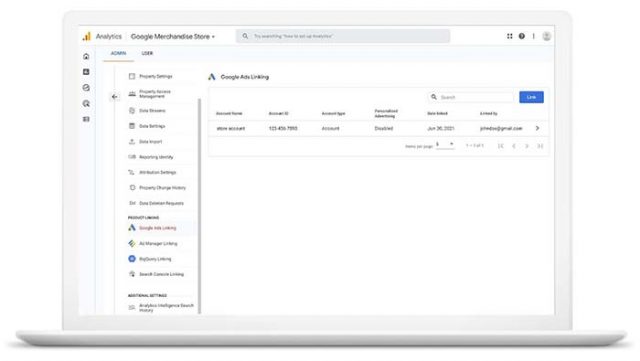
Task: Open Analytics Intelligence Search History
Action: pos(166,308)
